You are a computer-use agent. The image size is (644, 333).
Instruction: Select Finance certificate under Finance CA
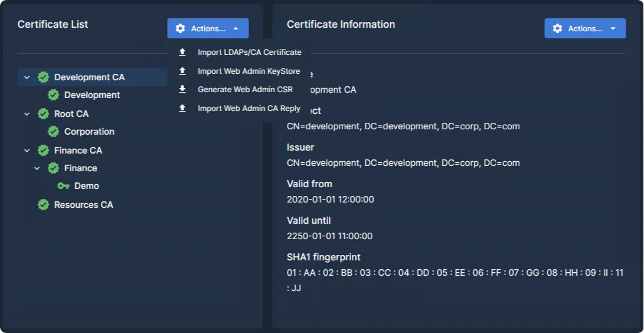pos(80,168)
